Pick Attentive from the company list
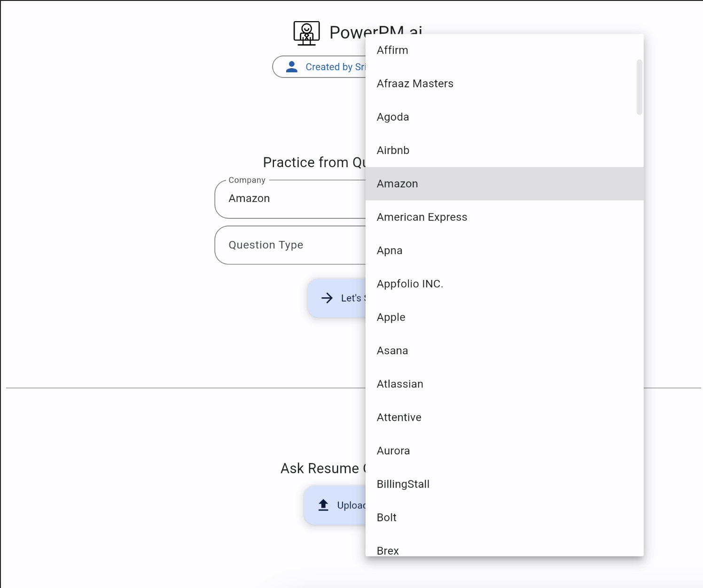This screenshot has height=588, width=703. click(x=505, y=417)
